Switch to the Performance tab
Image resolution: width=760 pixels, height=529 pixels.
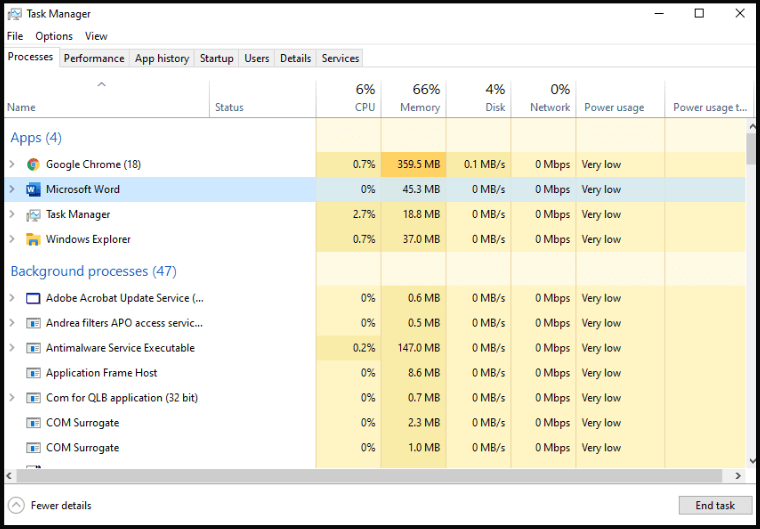(x=94, y=58)
